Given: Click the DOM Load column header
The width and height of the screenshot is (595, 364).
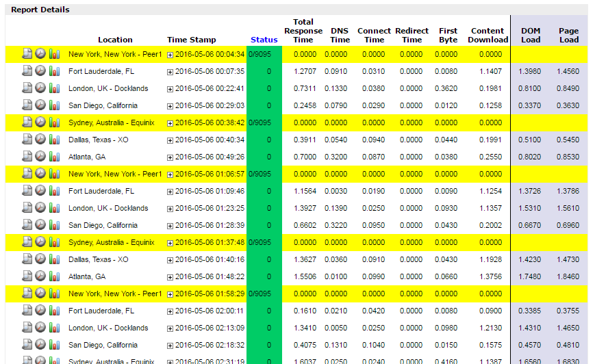Looking at the screenshot, I should click(x=531, y=35).
